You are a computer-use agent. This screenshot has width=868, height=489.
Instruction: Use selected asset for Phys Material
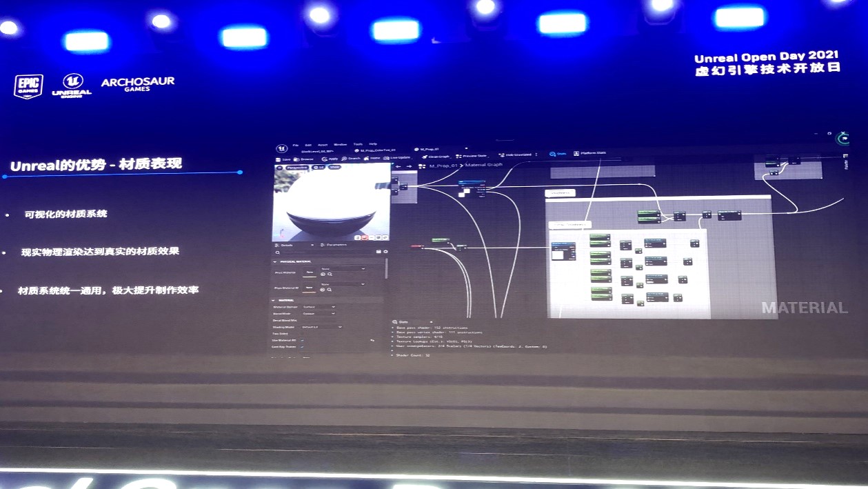(323, 274)
